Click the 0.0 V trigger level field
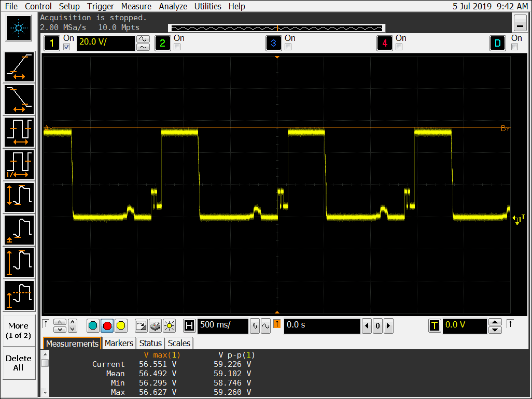 465,326
